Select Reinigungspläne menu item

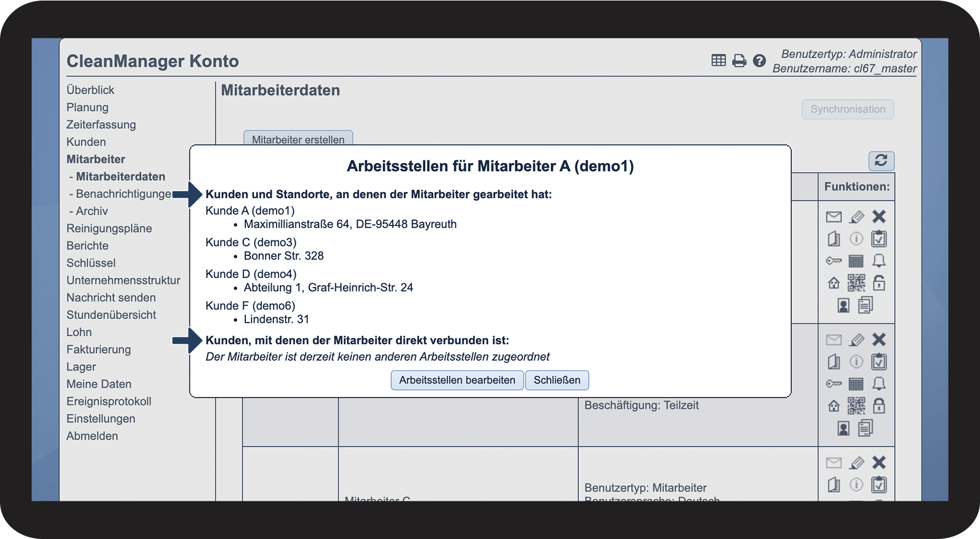109,229
